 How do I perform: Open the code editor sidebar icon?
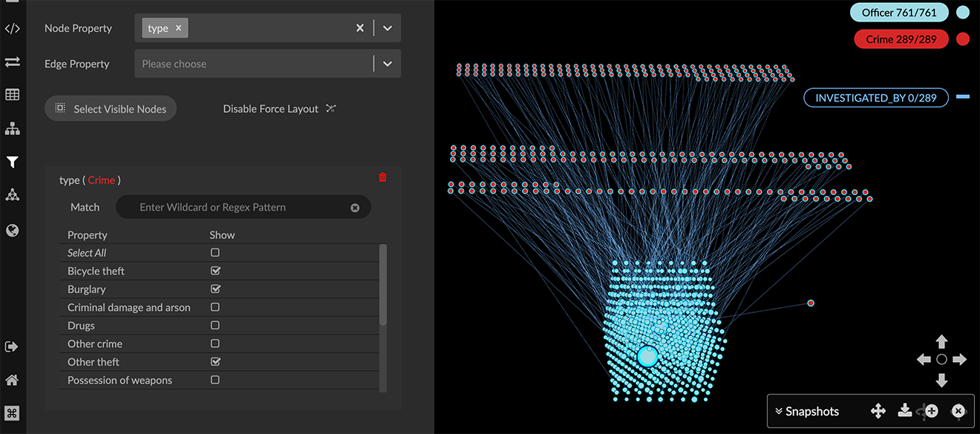pyautogui.click(x=12, y=29)
